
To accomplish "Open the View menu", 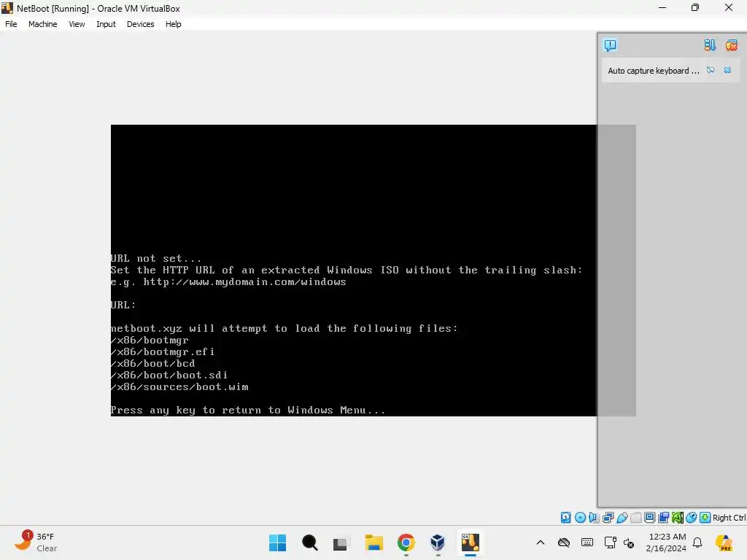I will 77,24.
